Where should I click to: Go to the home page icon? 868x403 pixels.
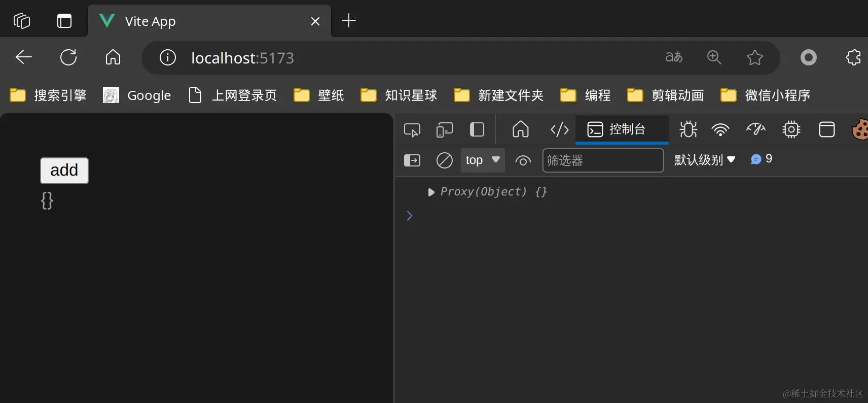point(113,57)
